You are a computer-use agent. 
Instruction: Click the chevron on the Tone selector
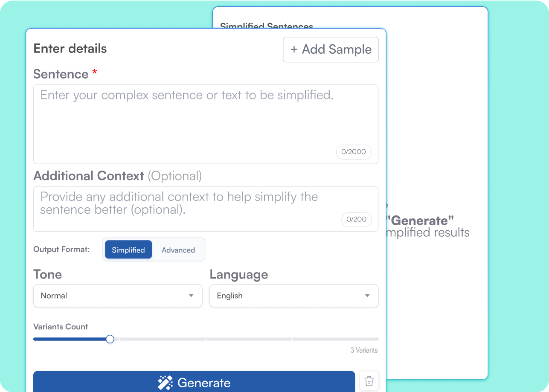pyautogui.click(x=191, y=296)
